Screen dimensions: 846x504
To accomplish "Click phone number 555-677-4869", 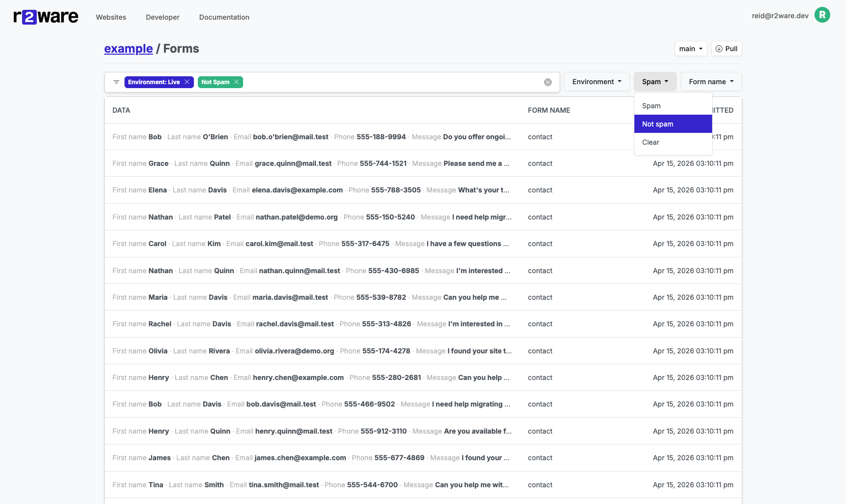I will 399,458.
